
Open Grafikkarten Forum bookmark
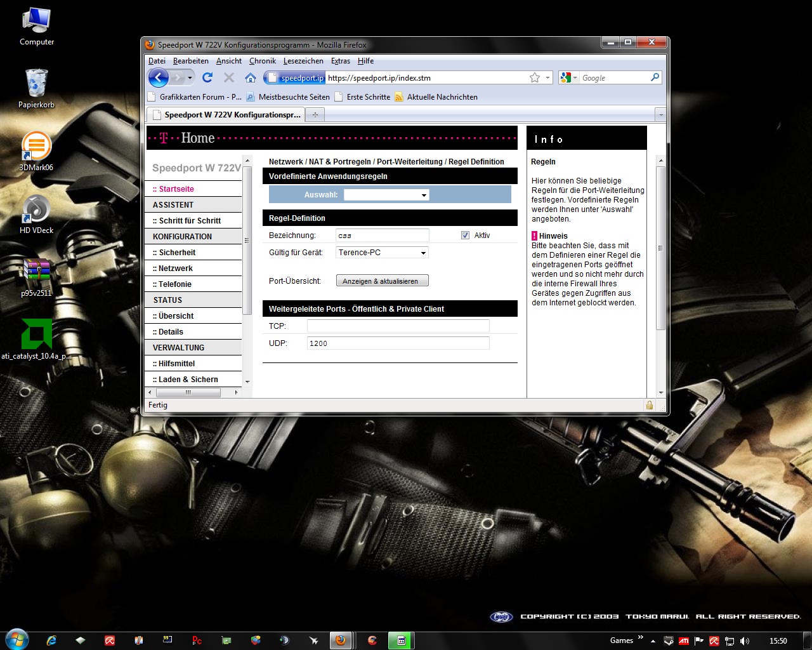(195, 97)
